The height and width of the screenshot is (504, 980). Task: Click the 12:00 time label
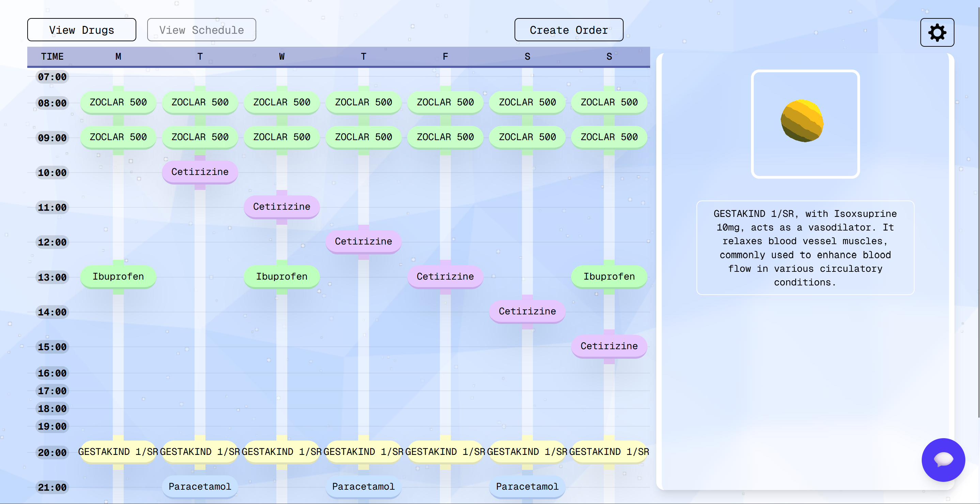(52, 242)
